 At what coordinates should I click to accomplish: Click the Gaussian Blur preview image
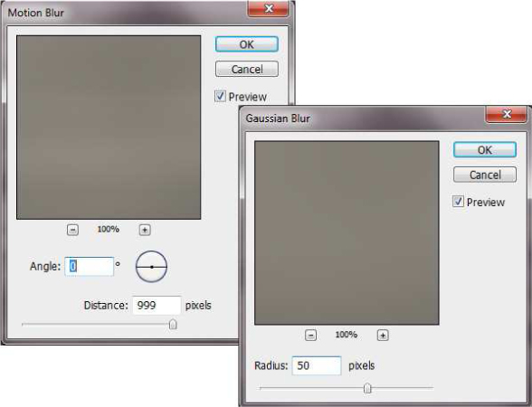pyautogui.click(x=347, y=233)
